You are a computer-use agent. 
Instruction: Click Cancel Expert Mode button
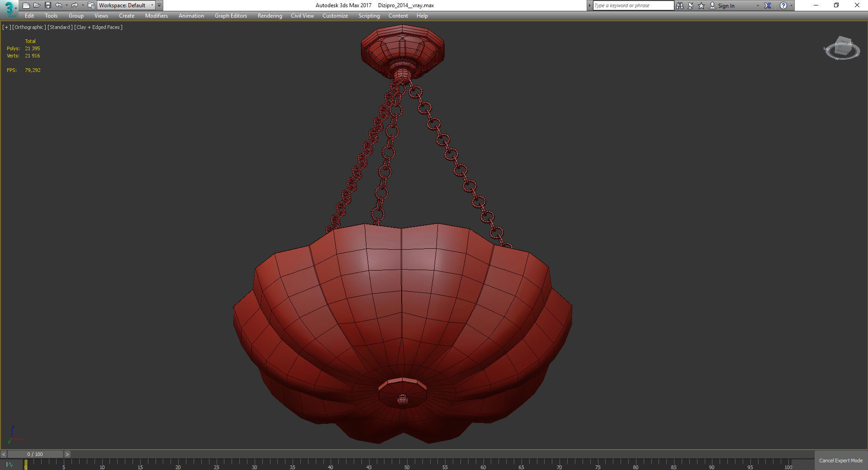point(841,461)
